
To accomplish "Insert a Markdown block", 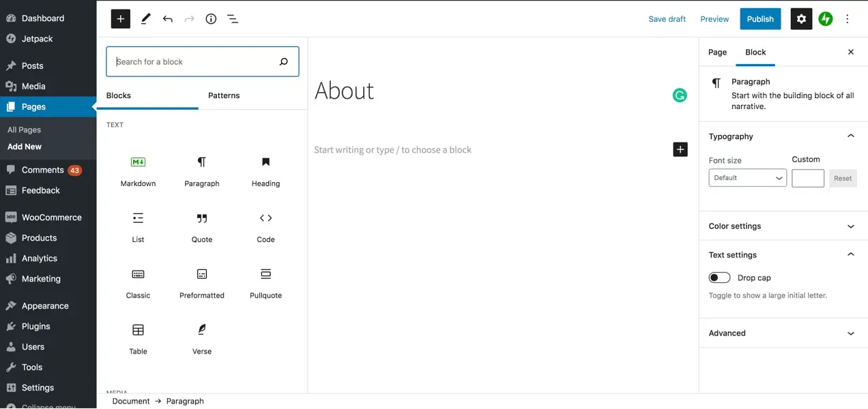I will (x=138, y=170).
